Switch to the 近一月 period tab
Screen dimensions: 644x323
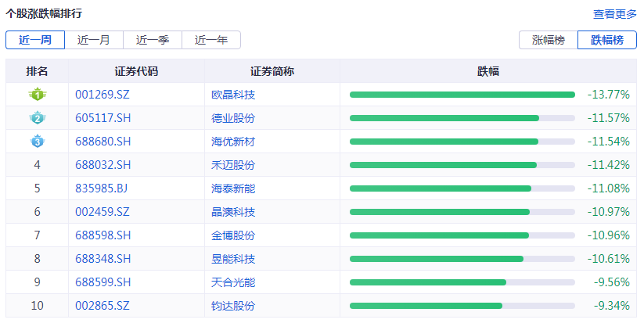(94, 40)
